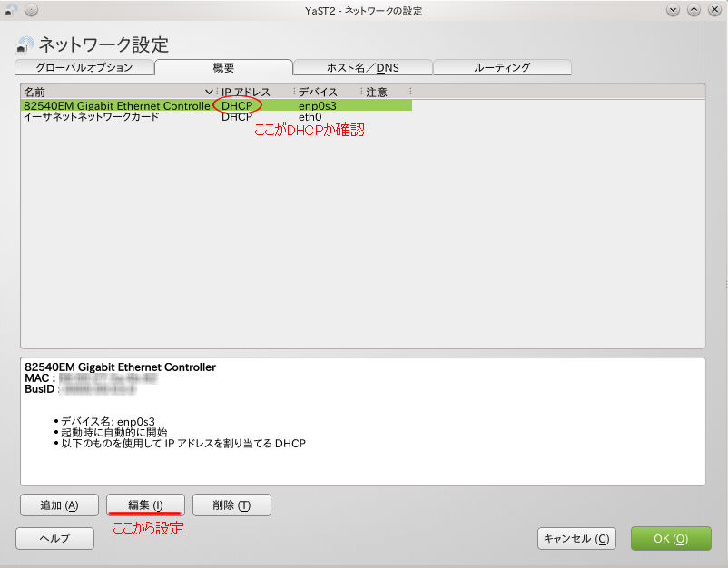Viewport: 728px width, 568px height.
Task: Click the network settings header icon
Action: click(25, 45)
